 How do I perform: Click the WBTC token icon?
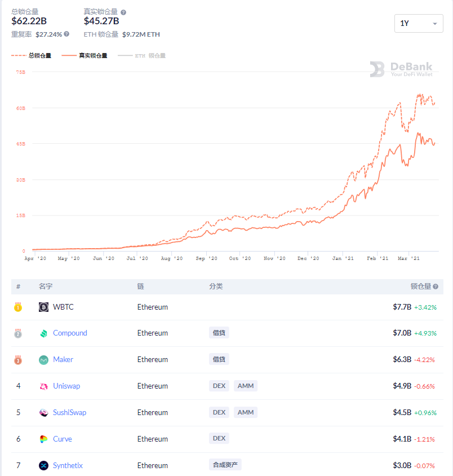(x=43, y=307)
